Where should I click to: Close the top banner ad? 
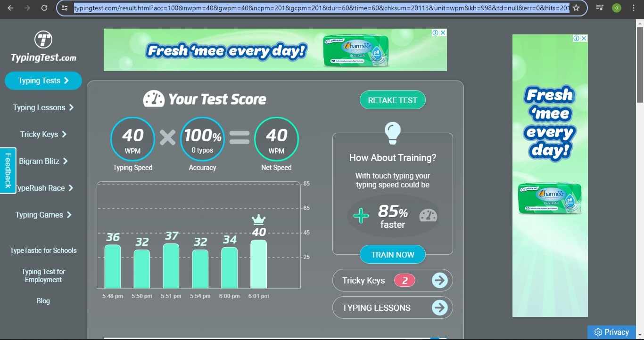tap(443, 32)
